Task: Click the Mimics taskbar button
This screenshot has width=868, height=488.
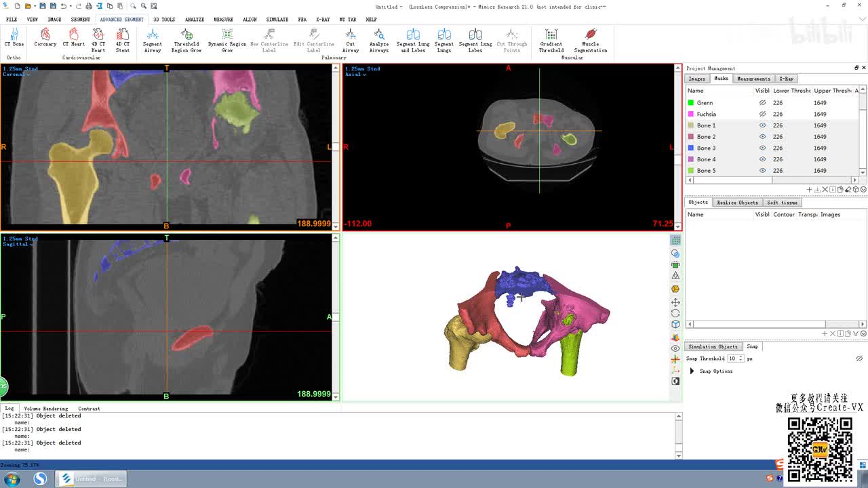Action: (x=90, y=479)
